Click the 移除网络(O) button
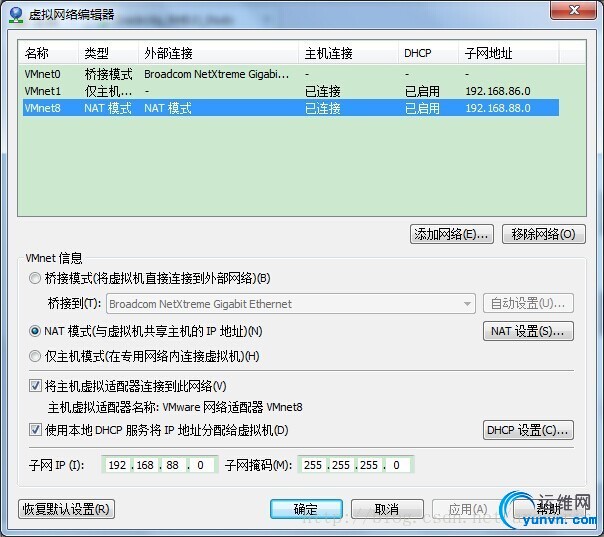Viewport: 604px width, 537px height. [x=544, y=234]
